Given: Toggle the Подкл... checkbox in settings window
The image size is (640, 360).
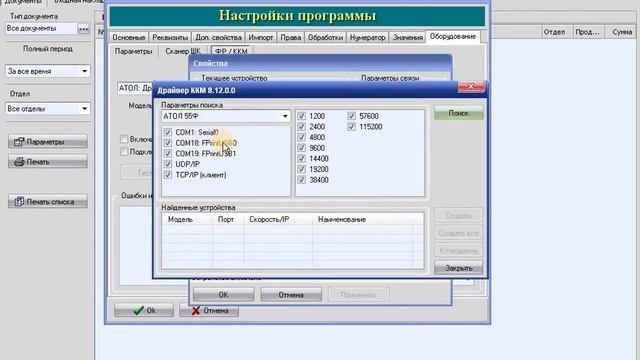Looking at the screenshot, I should (x=124, y=151).
